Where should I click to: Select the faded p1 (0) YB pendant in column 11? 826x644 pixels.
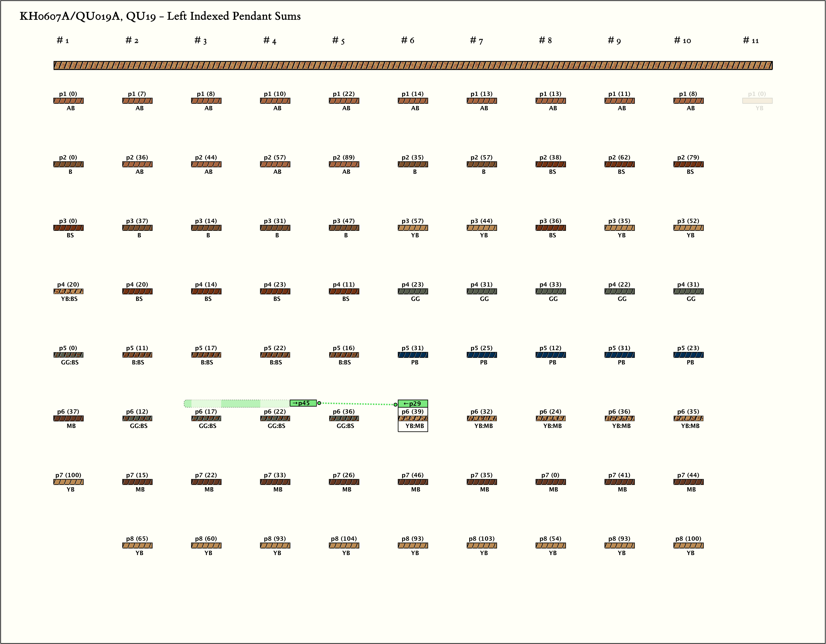pyautogui.click(x=757, y=101)
